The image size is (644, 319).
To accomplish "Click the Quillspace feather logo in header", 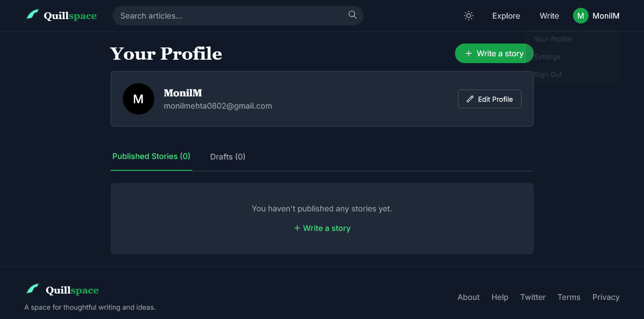I will [32, 16].
